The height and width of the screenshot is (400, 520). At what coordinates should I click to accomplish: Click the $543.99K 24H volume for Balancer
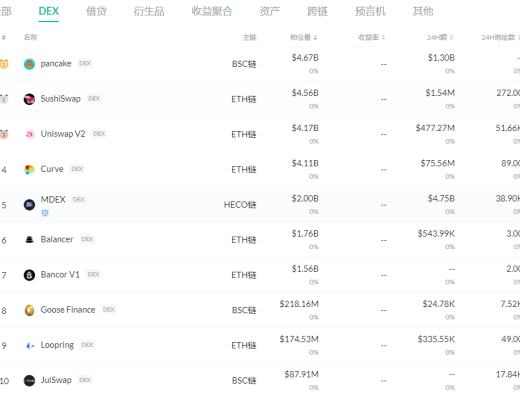click(x=436, y=234)
